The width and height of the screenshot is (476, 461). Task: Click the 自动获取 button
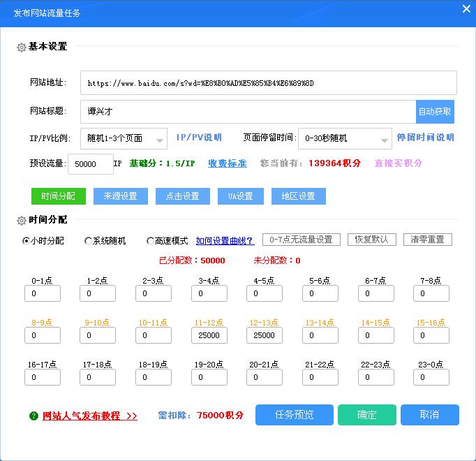click(435, 111)
